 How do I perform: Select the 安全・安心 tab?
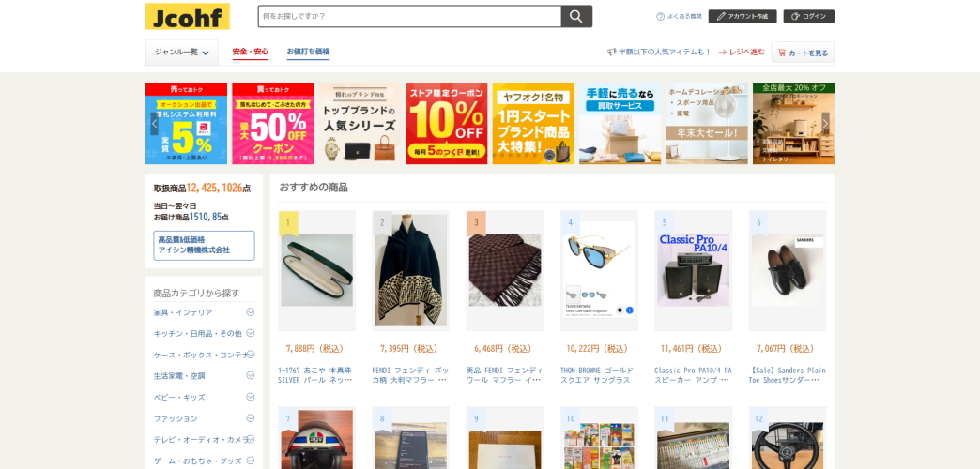coord(250,52)
